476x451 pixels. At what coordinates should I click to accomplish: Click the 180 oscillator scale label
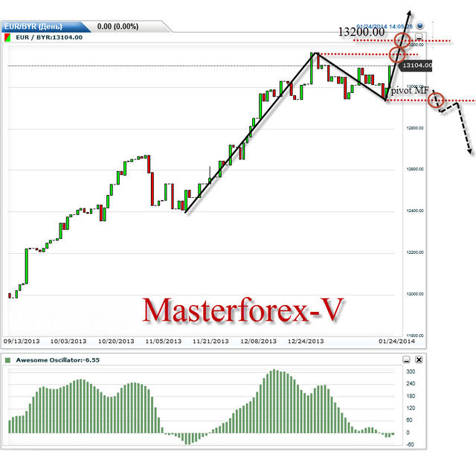pyautogui.click(x=411, y=396)
